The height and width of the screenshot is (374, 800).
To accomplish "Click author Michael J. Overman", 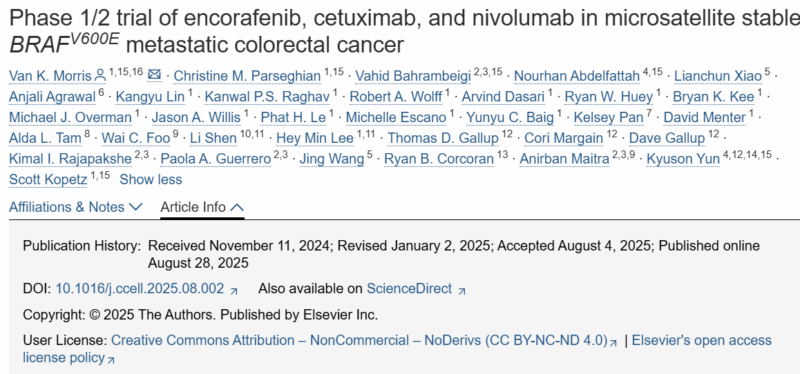I will coord(70,118).
